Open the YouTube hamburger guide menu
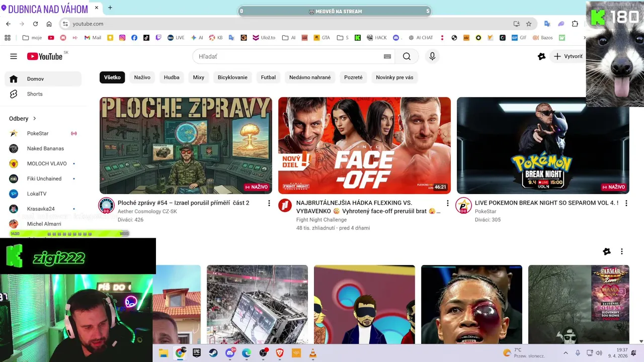This screenshot has height=362, width=644. pos(14,56)
